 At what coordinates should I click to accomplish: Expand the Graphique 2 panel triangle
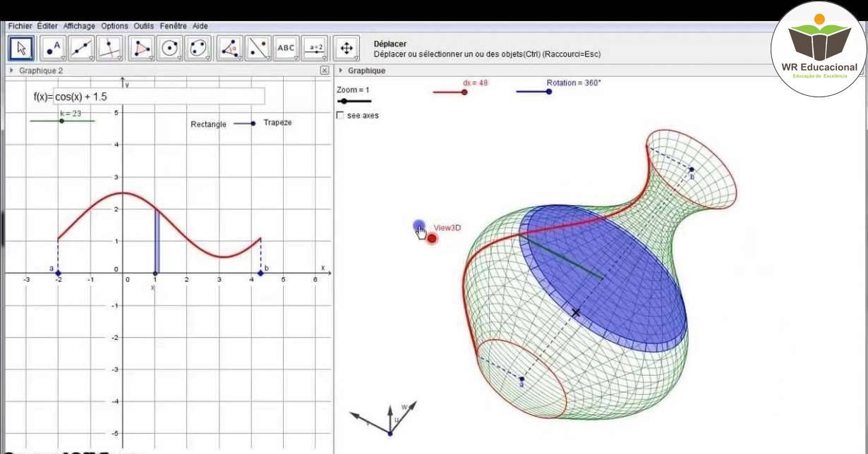12,70
